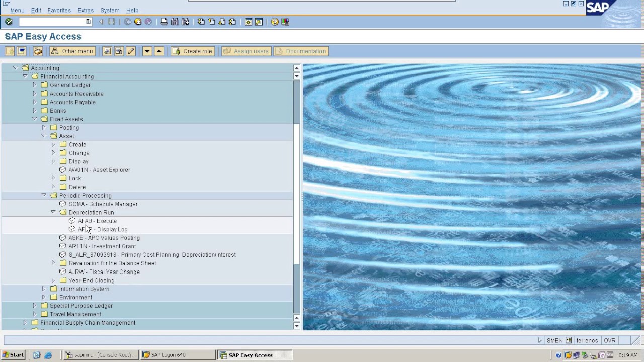Click tree scrollbar upper down arrow
644x362 pixels.
(297, 76)
